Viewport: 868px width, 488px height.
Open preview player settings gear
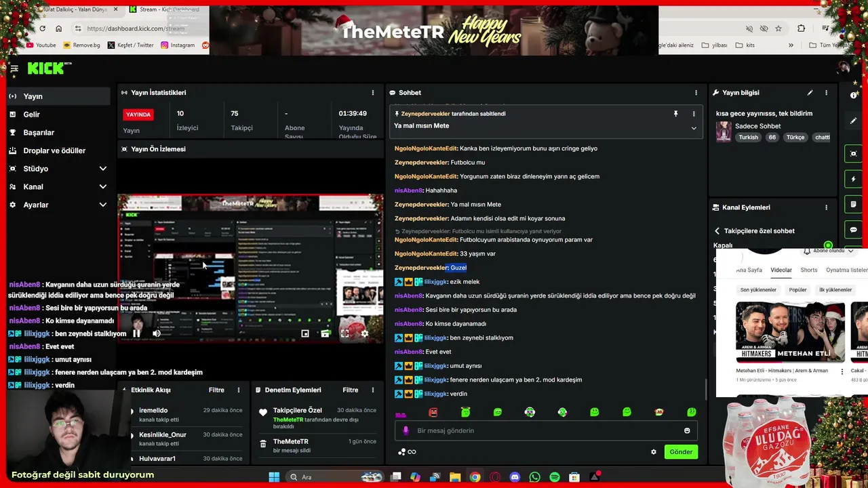point(365,333)
